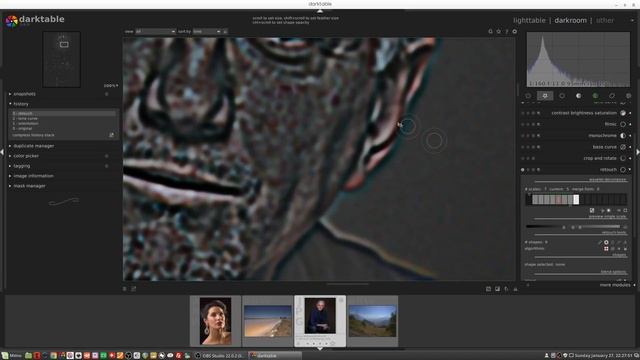Screen dimensions: 640x360
Task: Open the help question mark icon
Action: pos(507,31)
